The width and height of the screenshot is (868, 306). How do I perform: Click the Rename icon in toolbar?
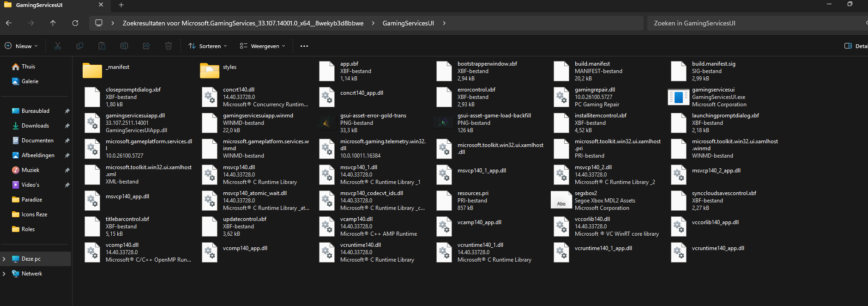[x=124, y=46]
